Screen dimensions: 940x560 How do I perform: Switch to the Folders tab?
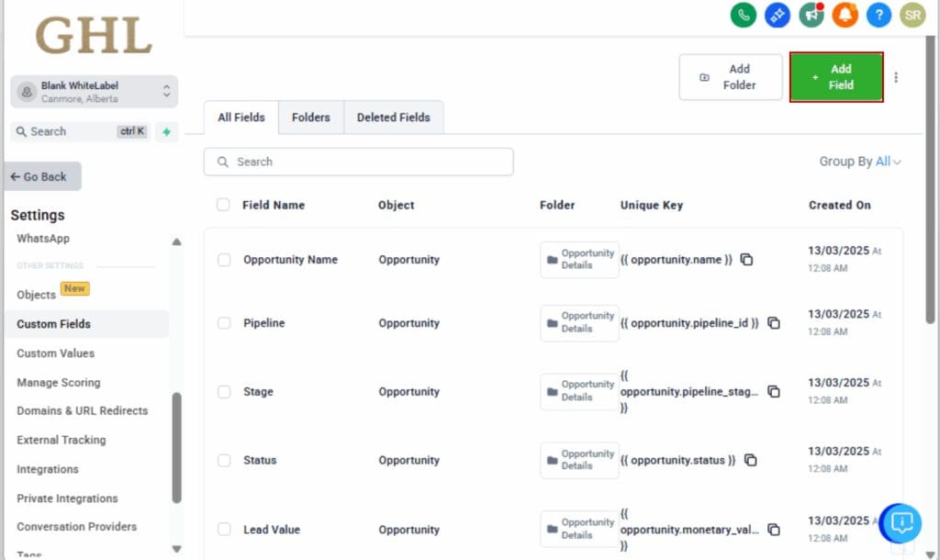pos(311,117)
